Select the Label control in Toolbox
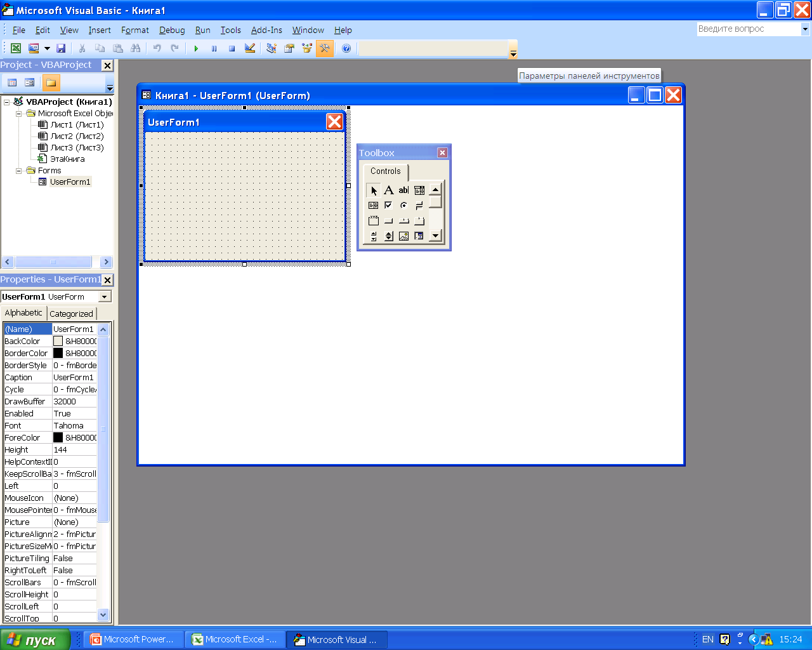The width and height of the screenshot is (812, 650). click(389, 190)
